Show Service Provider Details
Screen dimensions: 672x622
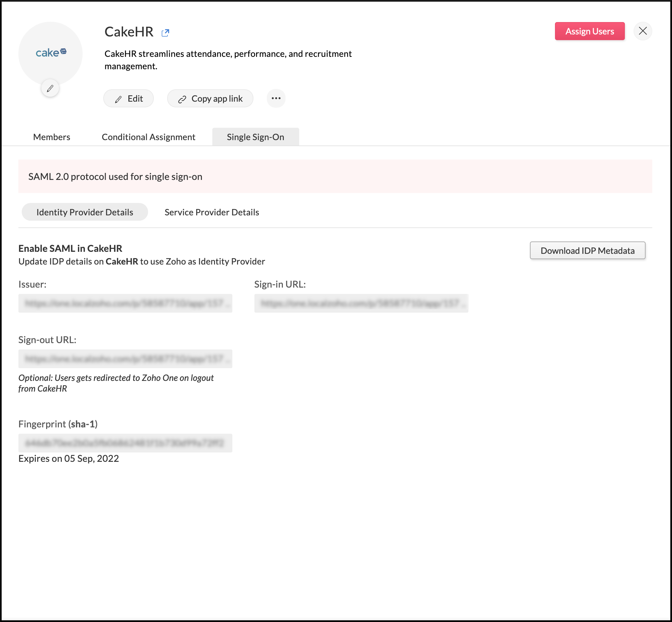coord(212,212)
